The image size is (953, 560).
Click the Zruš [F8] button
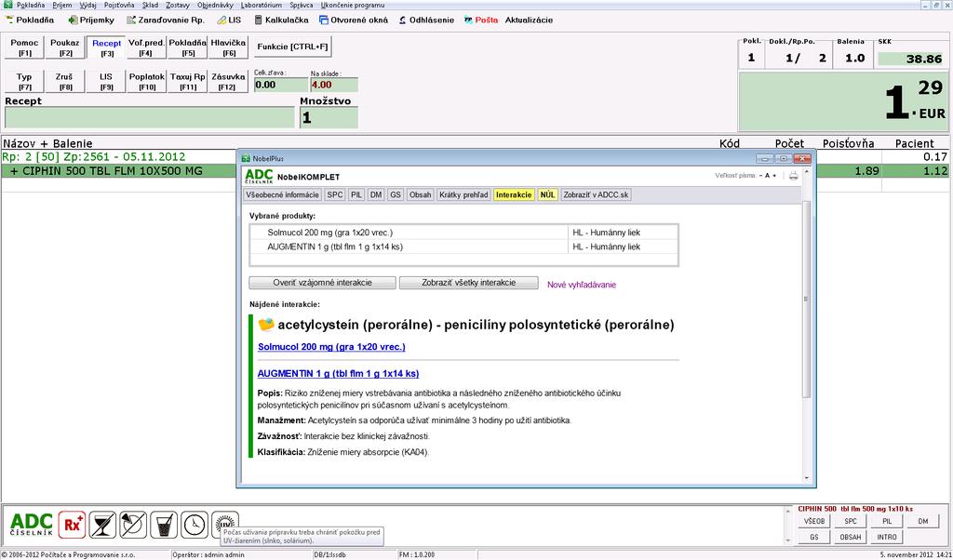pyautogui.click(x=65, y=81)
